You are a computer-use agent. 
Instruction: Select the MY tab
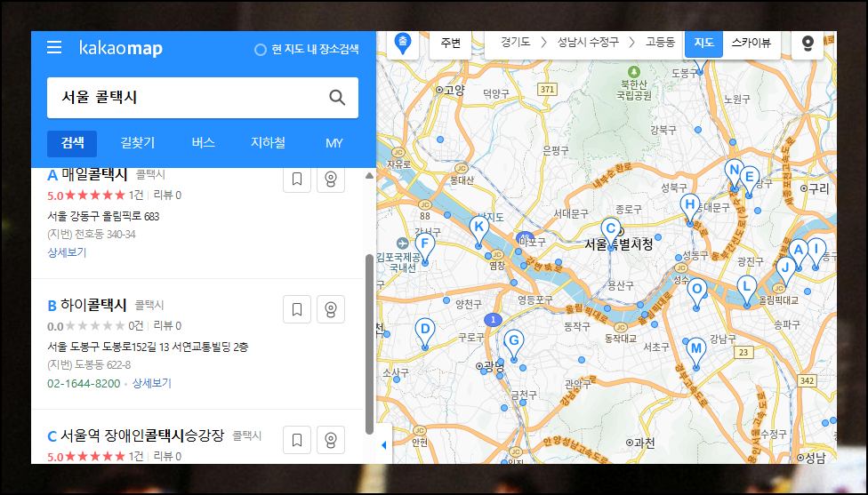pos(334,143)
